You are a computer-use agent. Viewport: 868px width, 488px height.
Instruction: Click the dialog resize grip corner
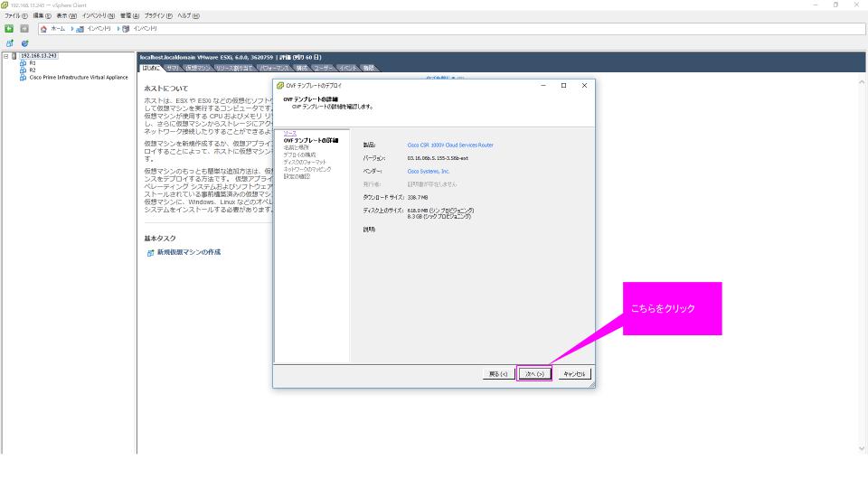pyautogui.click(x=591, y=384)
